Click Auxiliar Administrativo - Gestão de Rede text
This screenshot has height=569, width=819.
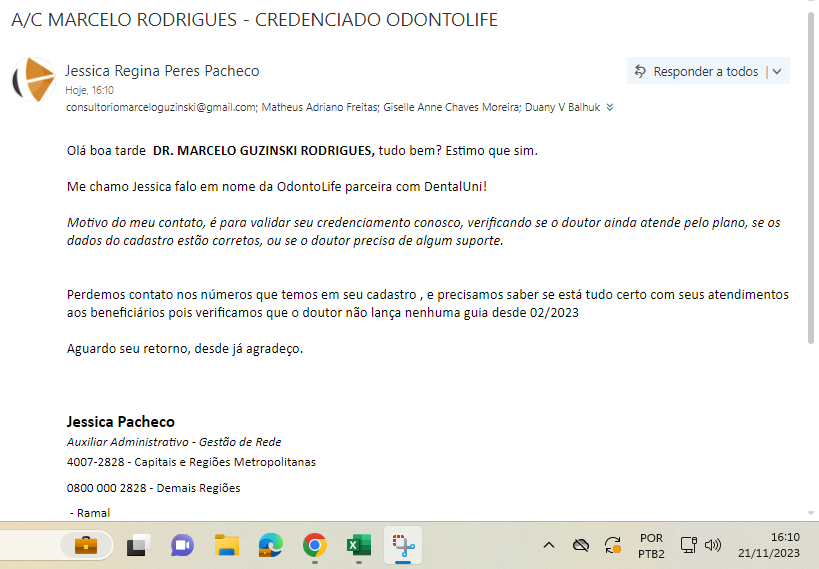point(174,442)
